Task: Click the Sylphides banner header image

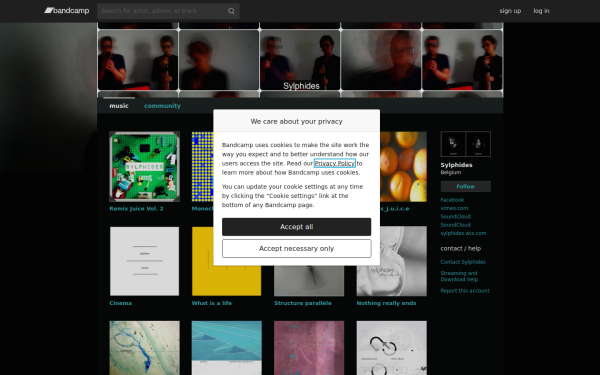Action: click(300, 60)
